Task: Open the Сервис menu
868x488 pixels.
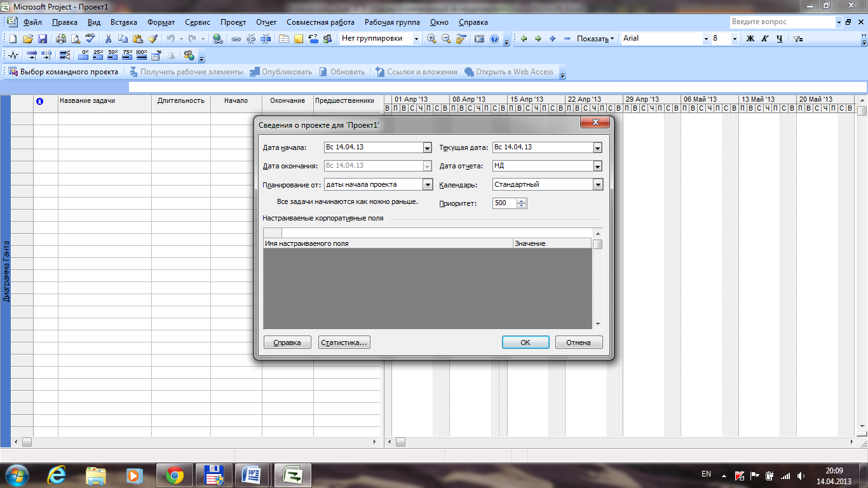Action: 198,22
